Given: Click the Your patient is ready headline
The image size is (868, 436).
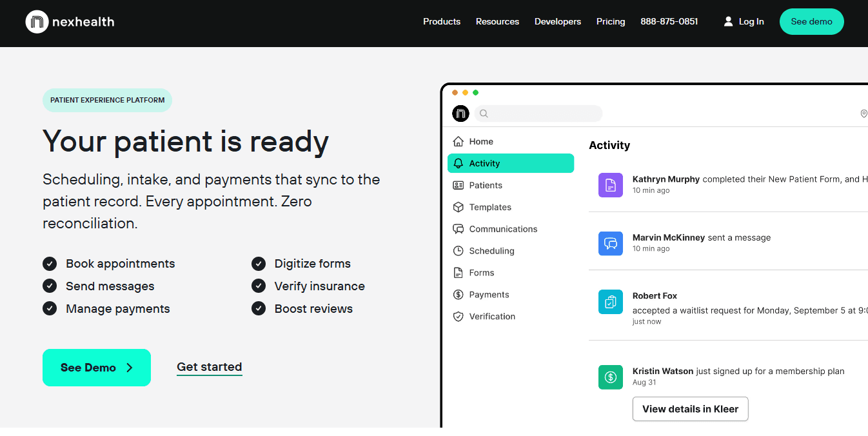Looking at the screenshot, I should coord(186,141).
